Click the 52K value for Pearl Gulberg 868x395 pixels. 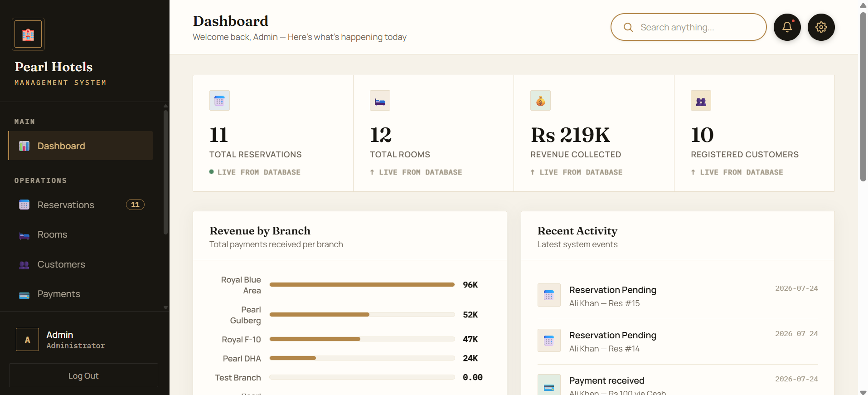point(470,315)
